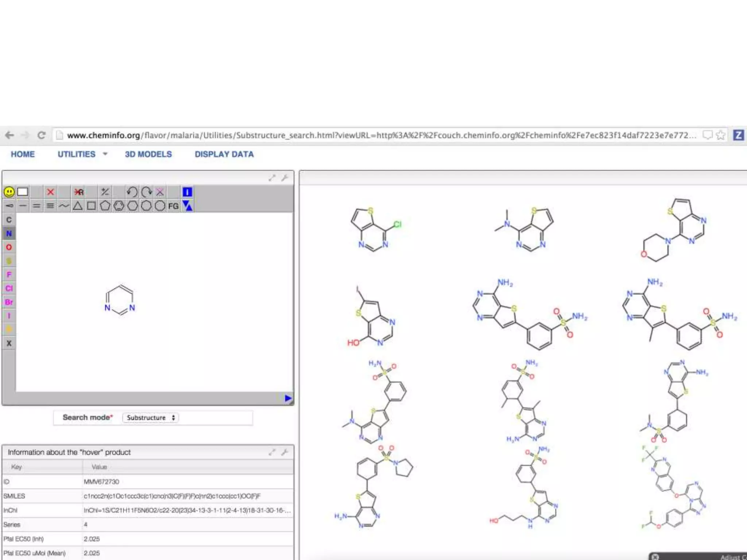The width and height of the screenshot is (747, 560).
Task: Select the triangle cyclopropane ring tool
Action: (x=78, y=206)
